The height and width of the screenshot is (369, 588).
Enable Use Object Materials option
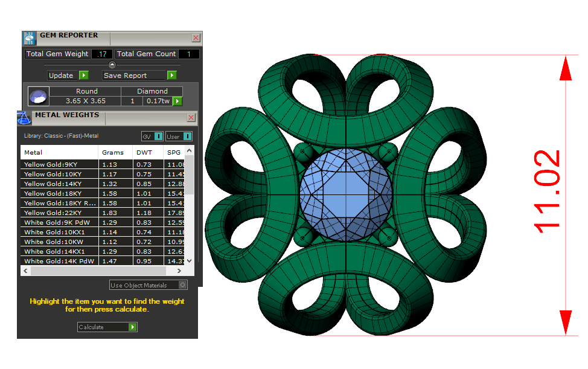point(183,285)
